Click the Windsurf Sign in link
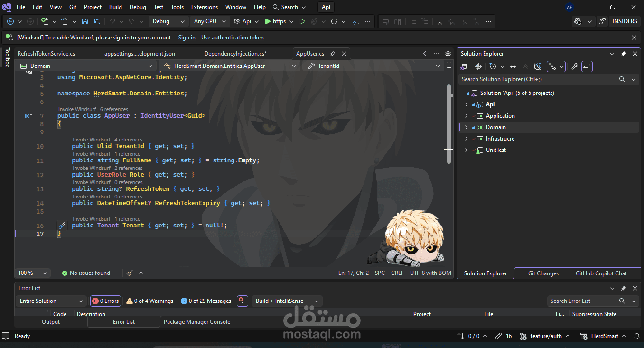The width and height of the screenshot is (644, 348). pyautogui.click(x=187, y=38)
